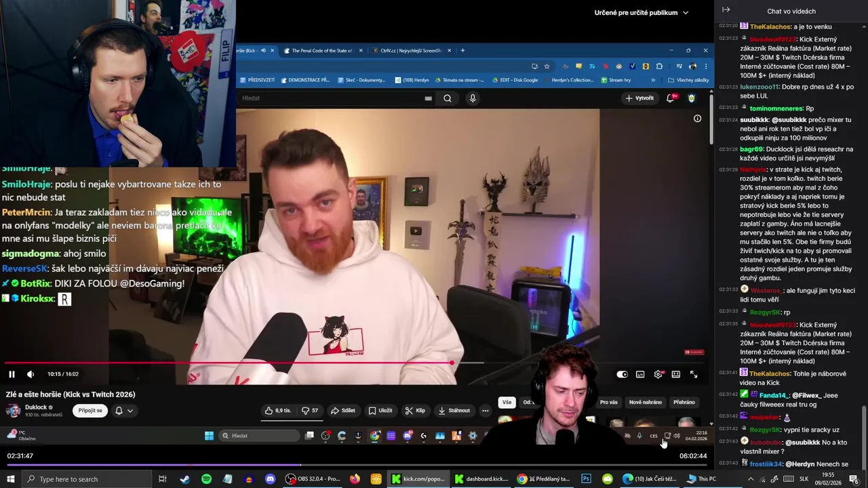Image resolution: width=868 pixels, height=488 pixels.
Task: Open the Stream hry bookmark
Action: pyautogui.click(x=616, y=80)
